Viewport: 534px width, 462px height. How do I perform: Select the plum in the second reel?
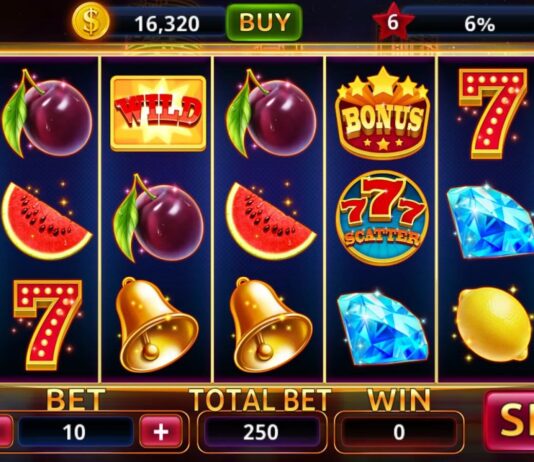[158, 218]
